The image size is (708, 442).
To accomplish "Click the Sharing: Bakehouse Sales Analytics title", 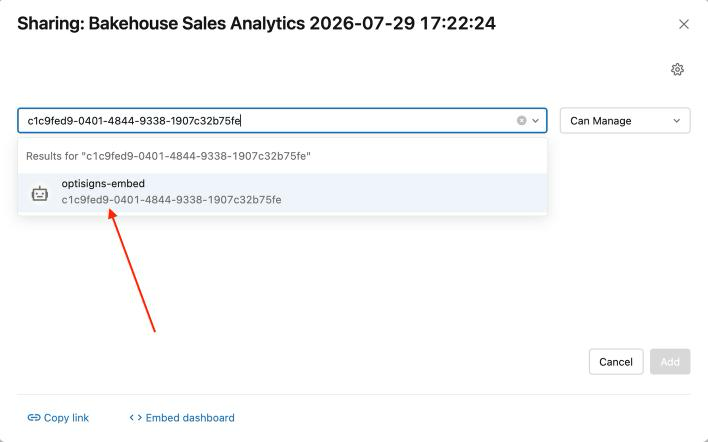I will 256,23.
